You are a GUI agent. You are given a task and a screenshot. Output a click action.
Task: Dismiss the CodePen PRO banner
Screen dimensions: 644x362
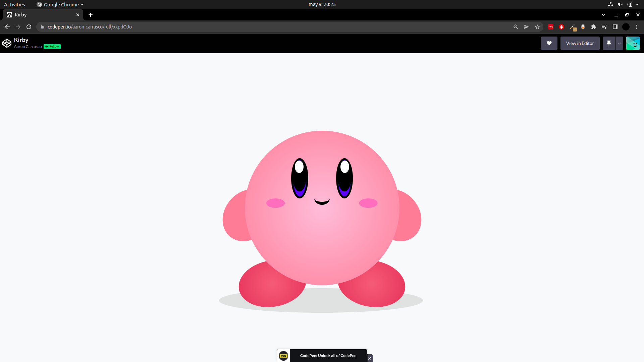[370, 358]
